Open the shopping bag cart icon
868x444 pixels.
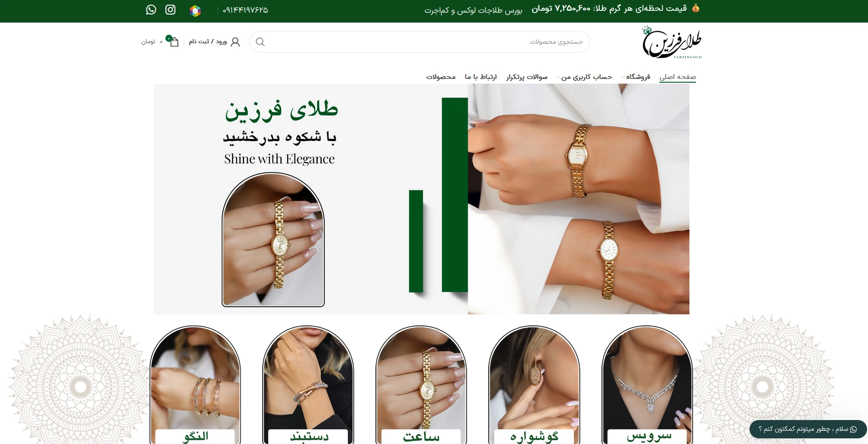174,42
